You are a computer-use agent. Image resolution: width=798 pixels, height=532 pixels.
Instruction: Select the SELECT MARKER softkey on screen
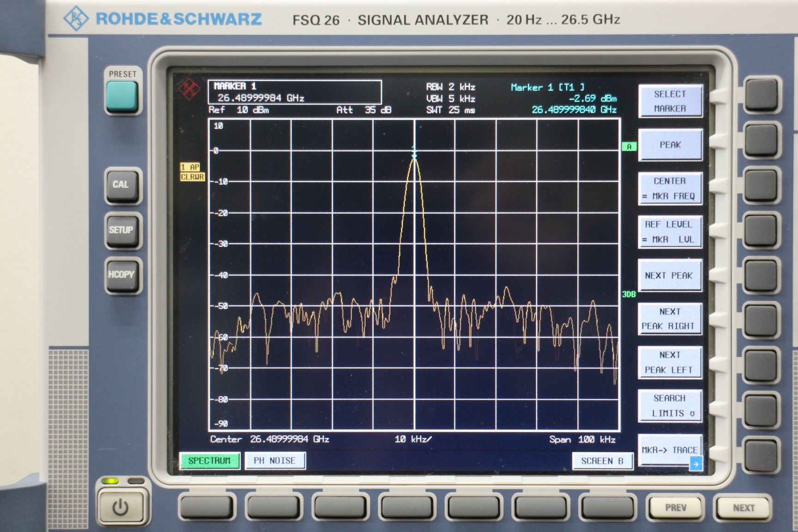[670, 101]
